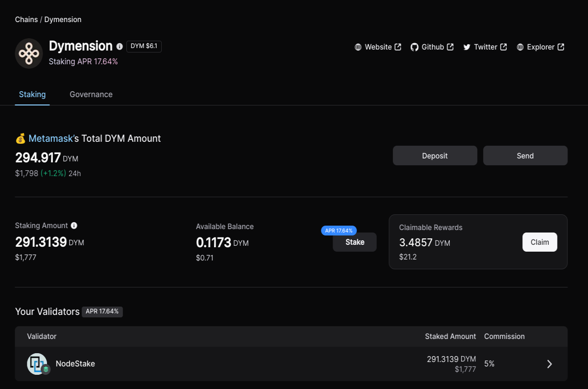Click the globe icon next to Explorer
The width and height of the screenshot is (588, 389).
pos(520,47)
